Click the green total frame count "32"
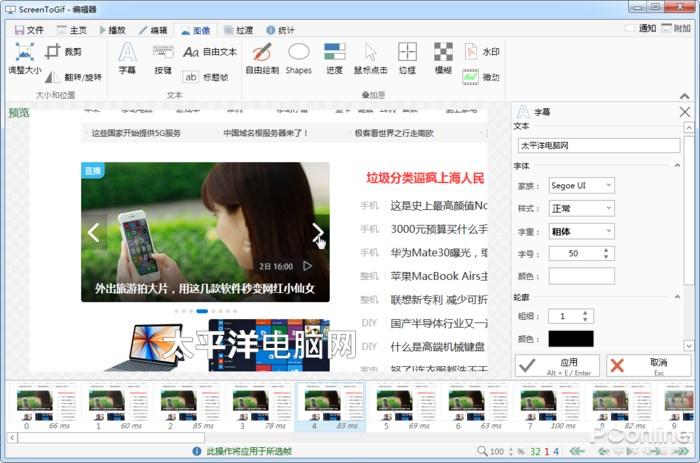700x463 pixels. click(x=535, y=451)
